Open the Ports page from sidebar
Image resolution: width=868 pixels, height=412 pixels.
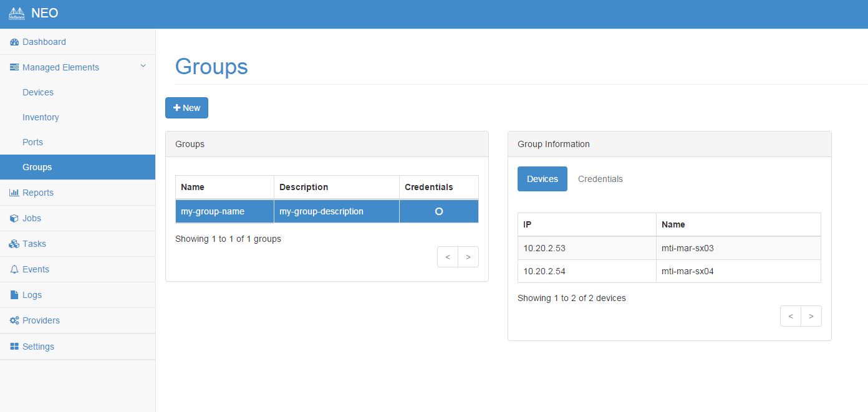point(32,142)
